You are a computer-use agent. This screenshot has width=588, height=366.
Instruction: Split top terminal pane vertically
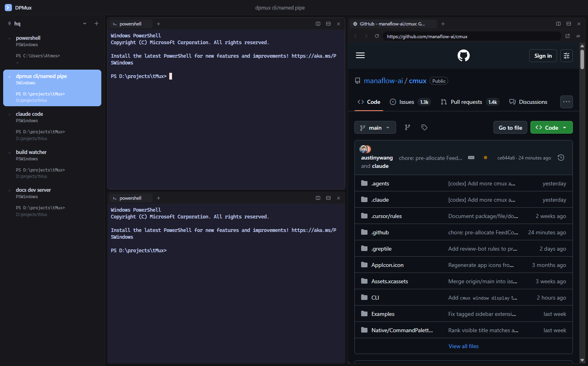point(318,24)
